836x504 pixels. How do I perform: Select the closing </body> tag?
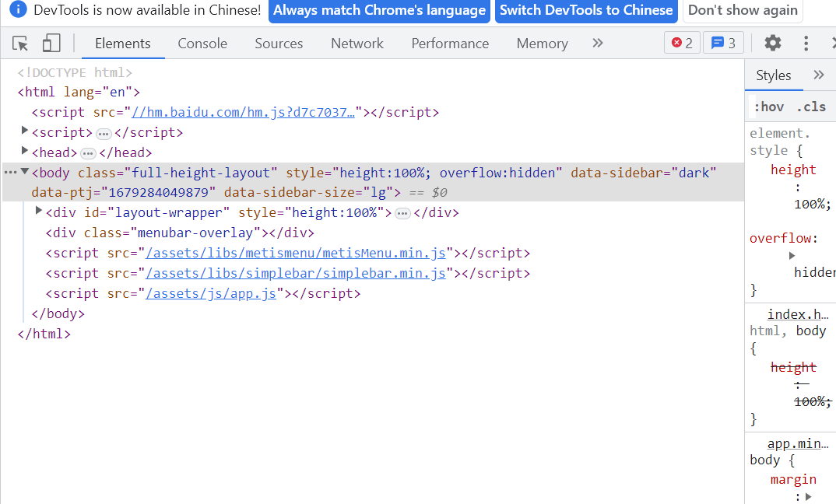click(58, 313)
